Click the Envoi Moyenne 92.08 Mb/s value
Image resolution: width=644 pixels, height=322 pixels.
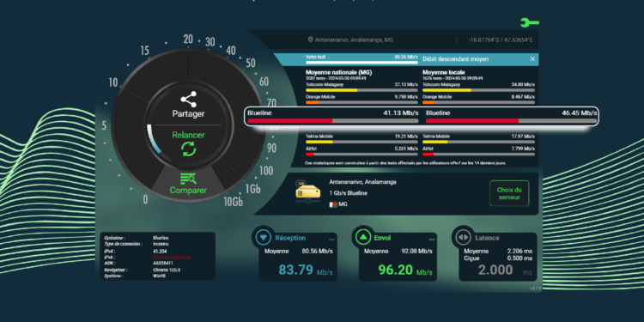416,251
